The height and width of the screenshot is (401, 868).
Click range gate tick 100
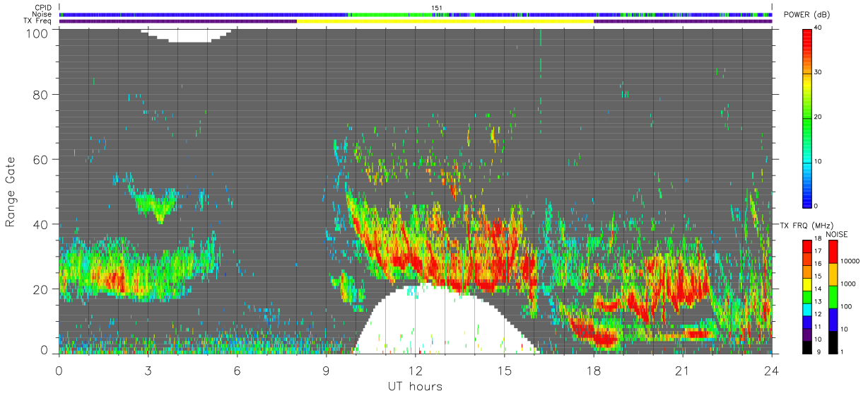click(36, 33)
